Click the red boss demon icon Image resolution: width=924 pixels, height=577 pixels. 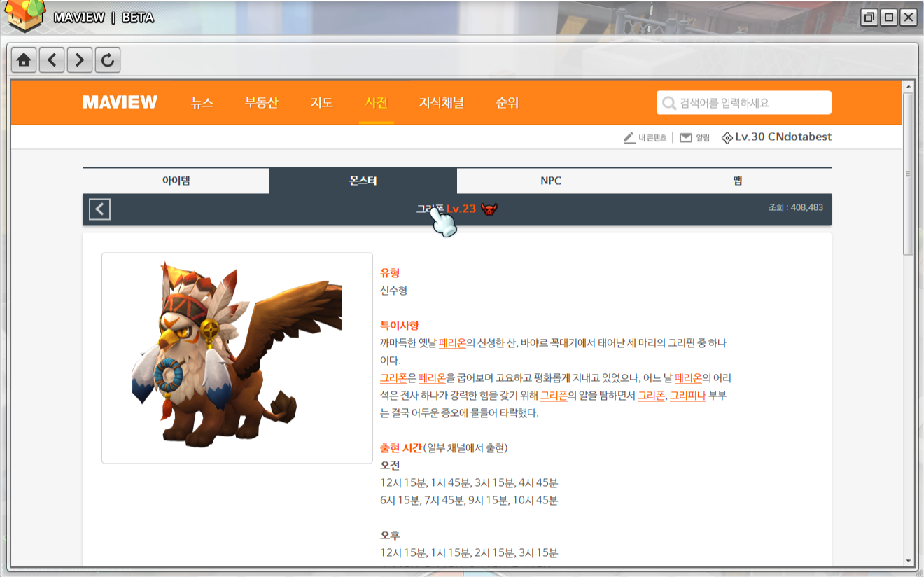point(489,209)
